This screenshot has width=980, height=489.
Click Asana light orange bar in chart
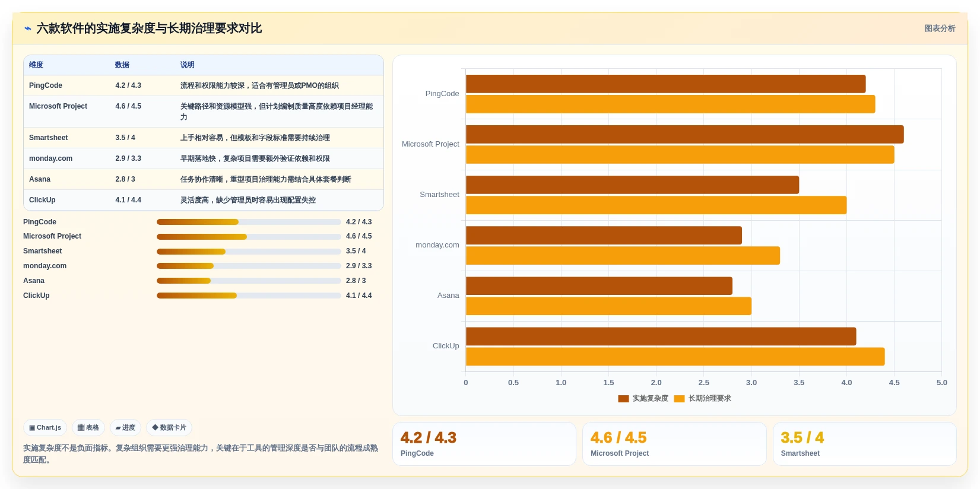[608, 306]
